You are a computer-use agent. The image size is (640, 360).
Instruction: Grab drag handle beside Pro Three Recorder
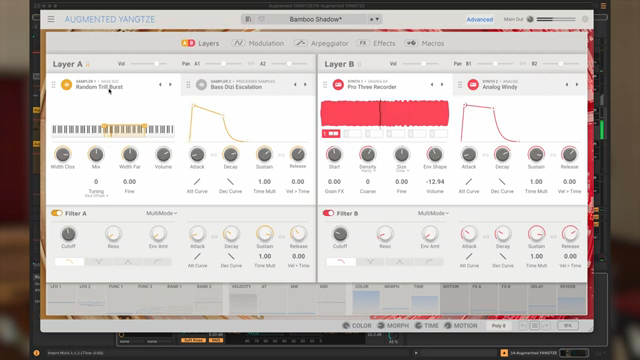coord(325,84)
